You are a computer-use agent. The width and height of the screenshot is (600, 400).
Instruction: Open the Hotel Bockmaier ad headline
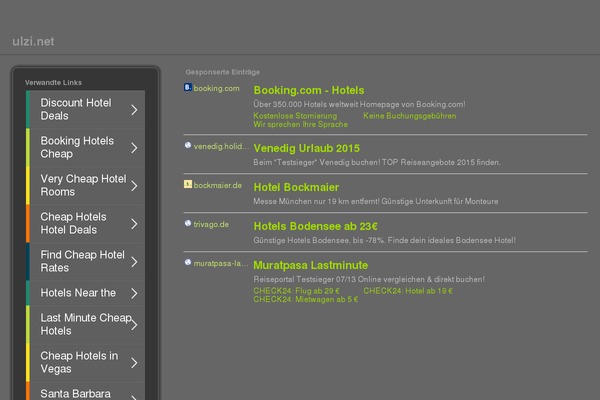tap(296, 188)
